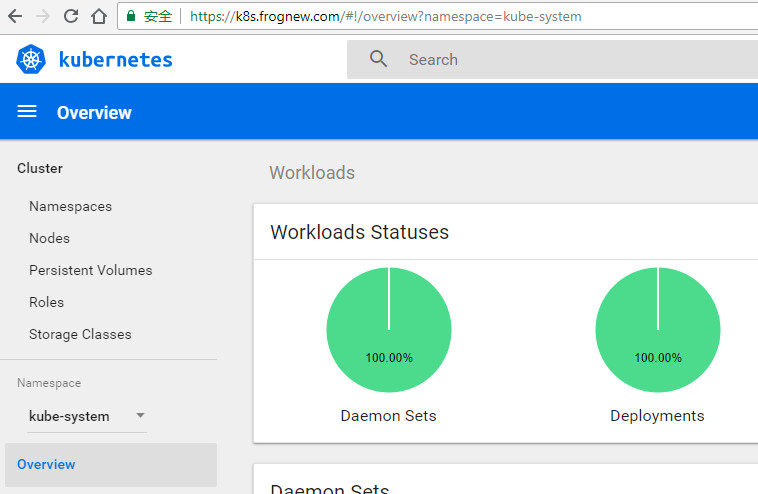Click the Daemon Sets chart label
The width and height of the screenshot is (758, 494).
pyautogui.click(x=388, y=416)
